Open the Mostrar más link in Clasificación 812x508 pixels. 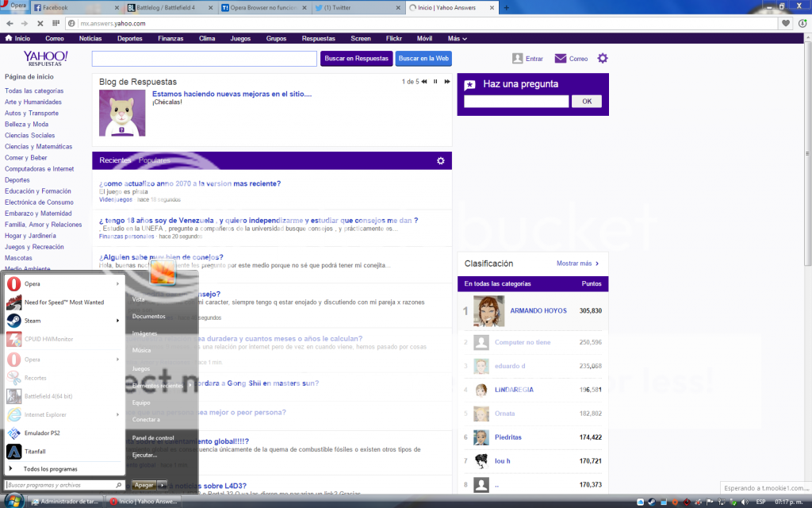click(577, 264)
